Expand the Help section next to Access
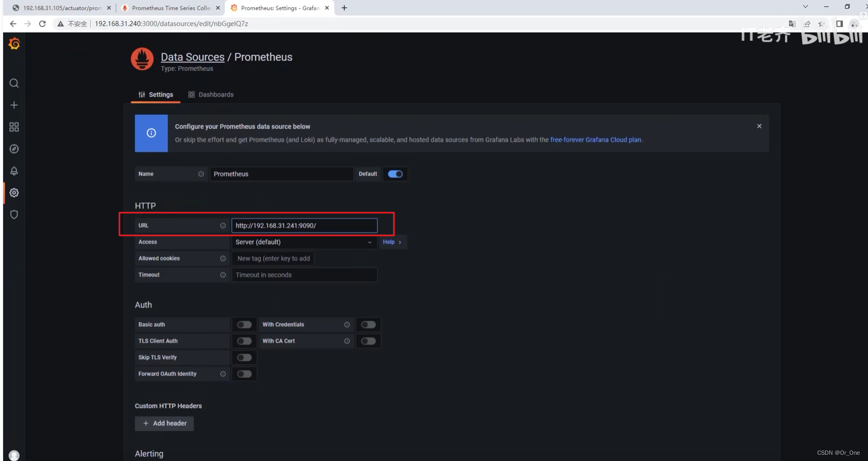This screenshot has width=868, height=461. tap(392, 242)
